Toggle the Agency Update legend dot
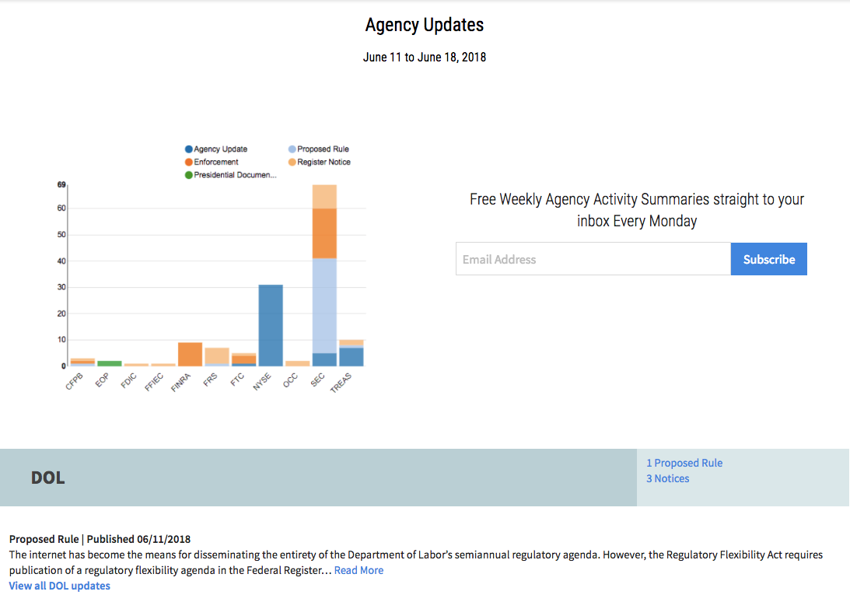 (x=189, y=149)
